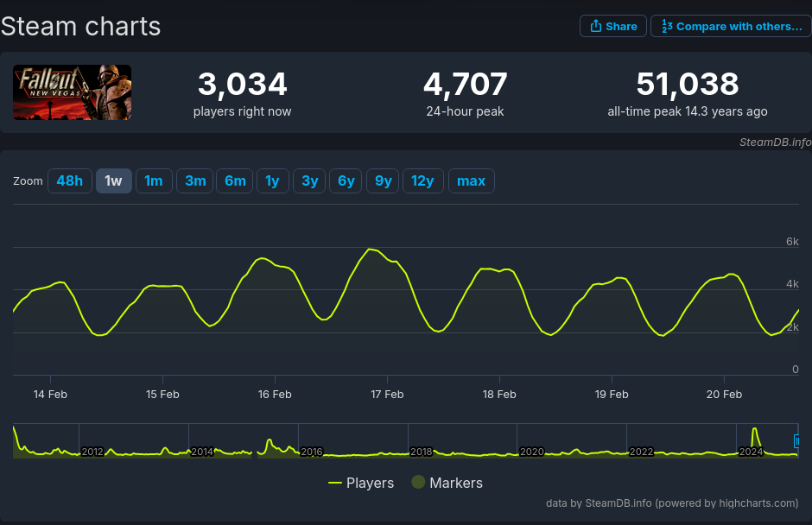
Task: Switch zoom to 1m
Action: [x=154, y=181]
